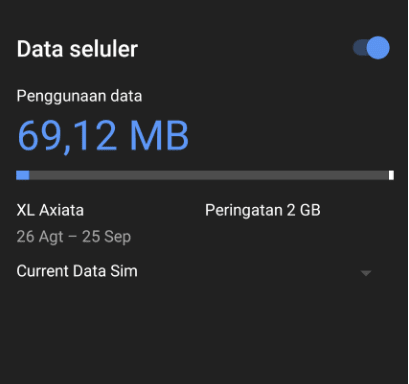The image size is (409, 384).
Task: Turn off the Data seluler switch
Action: tap(371, 48)
